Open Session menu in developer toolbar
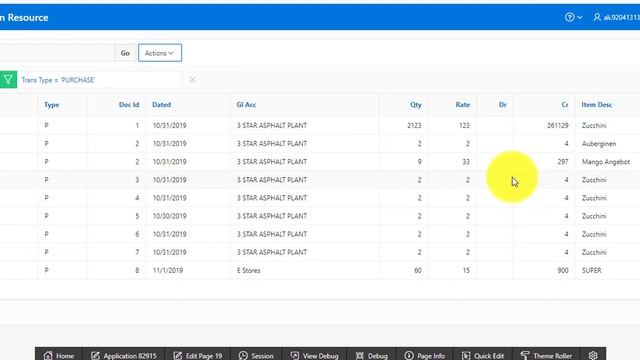 click(256, 355)
